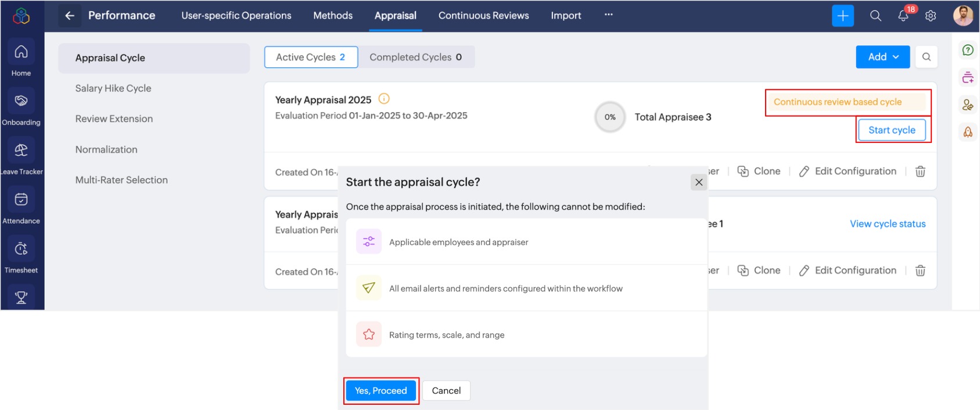Click the info icon beside Yearly Appraisal 2025

pos(384,99)
